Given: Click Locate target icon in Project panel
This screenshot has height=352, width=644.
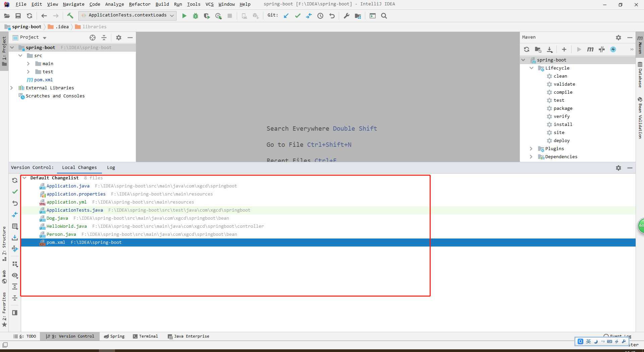Looking at the screenshot, I should click(93, 38).
